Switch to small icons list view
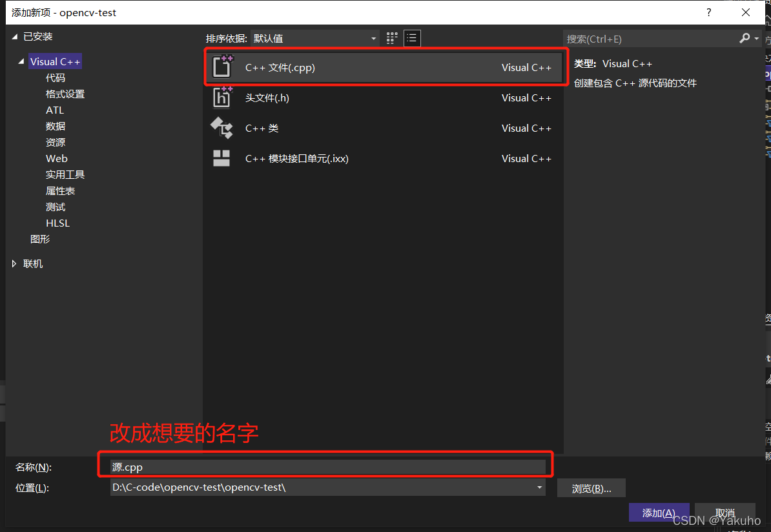This screenshot has height=532, width=771. tap(412, 38)
